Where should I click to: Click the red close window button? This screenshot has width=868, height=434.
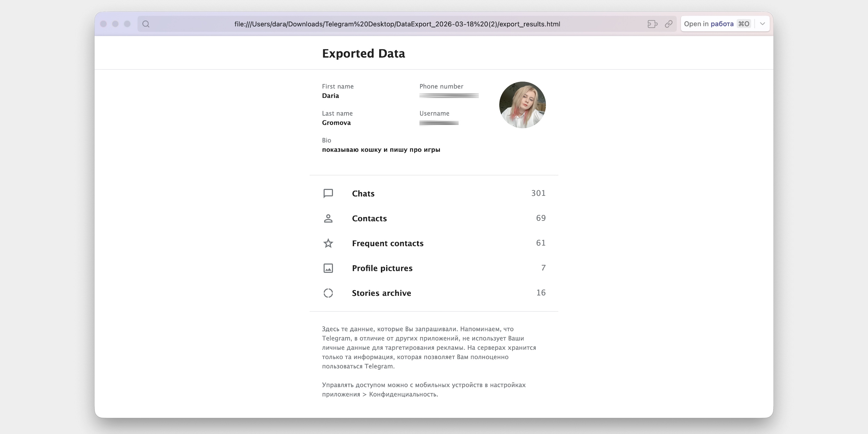pyautogui.click(x=103, y=24)
